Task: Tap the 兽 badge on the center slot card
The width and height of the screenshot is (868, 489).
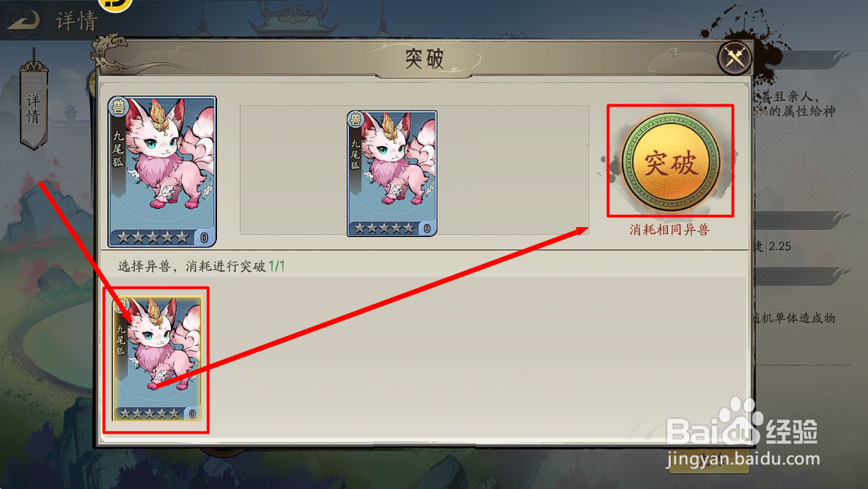Action: click(355, 119)
